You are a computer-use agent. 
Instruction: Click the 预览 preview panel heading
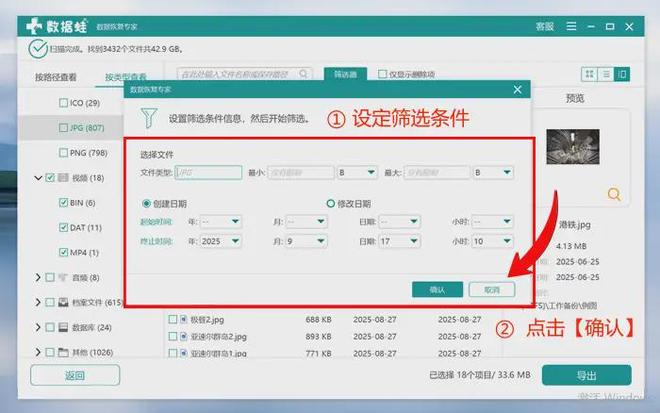[575, 99]
